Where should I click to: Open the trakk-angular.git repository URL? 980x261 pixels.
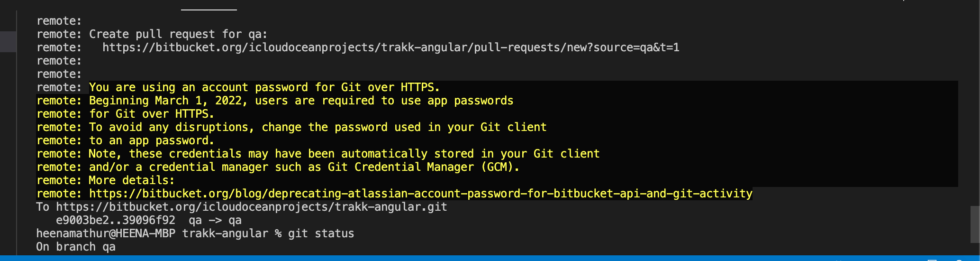251,207
